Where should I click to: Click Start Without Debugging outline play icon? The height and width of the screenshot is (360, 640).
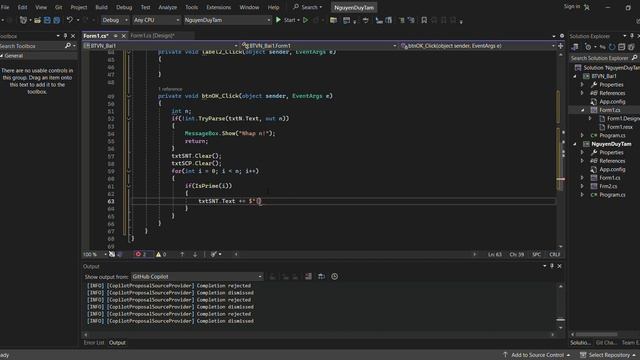[x=305, y=20]
